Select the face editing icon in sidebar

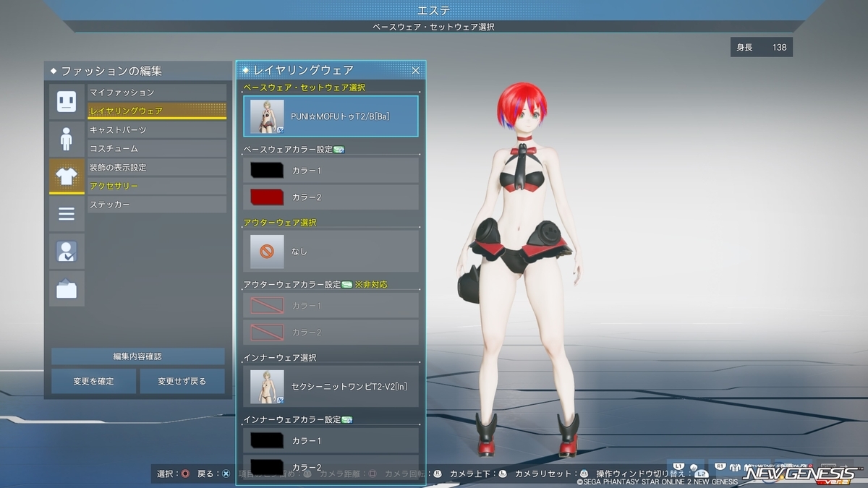[67, 101]
